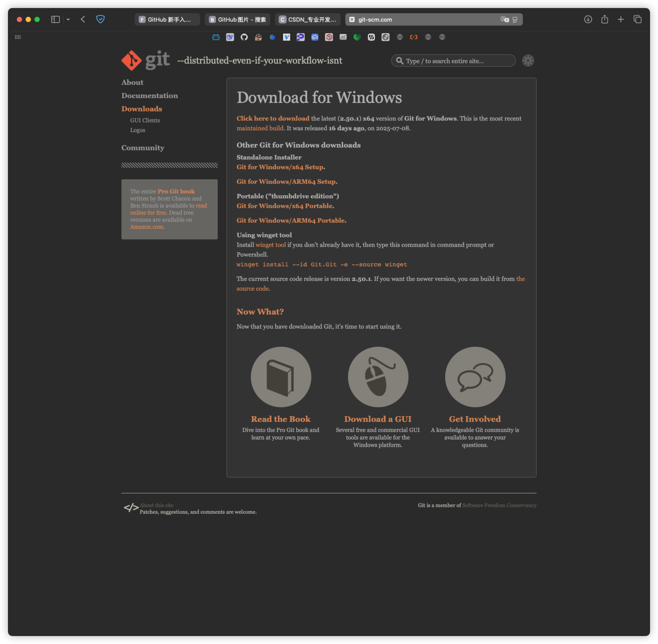The height and width of the screenshot is (644, 658).
Task: Click the Download a GUI mouse icon
Action: pos(378,377)
